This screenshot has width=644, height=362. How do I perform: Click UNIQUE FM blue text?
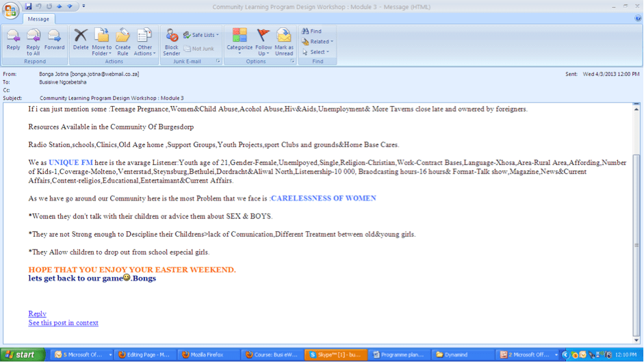[x=70, y=162]
